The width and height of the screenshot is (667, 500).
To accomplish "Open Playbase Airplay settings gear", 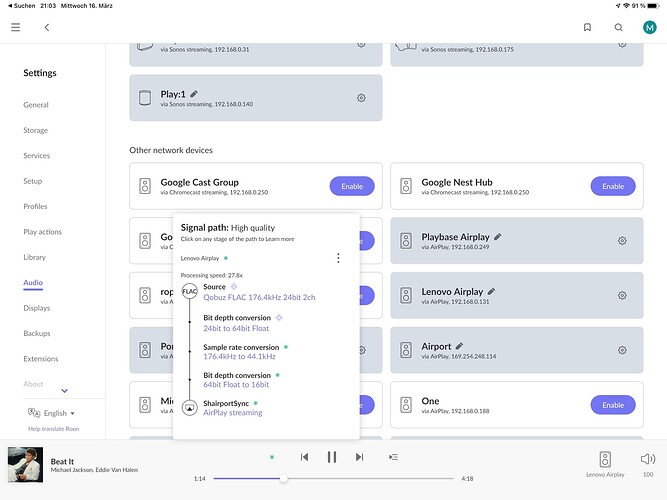I will point(622,241).
